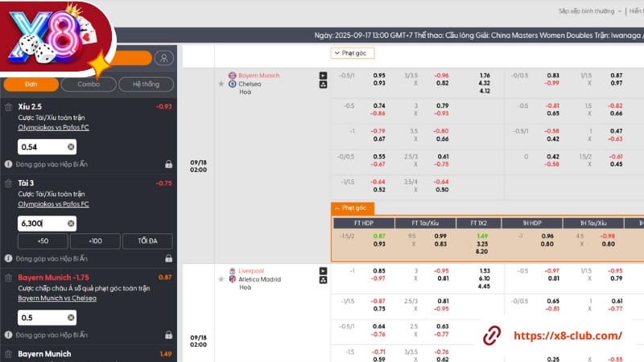Edit the 6,300 stake input field
Viewport: 644px width, 362px height.
pyautogui.click(x=47, y=224)
